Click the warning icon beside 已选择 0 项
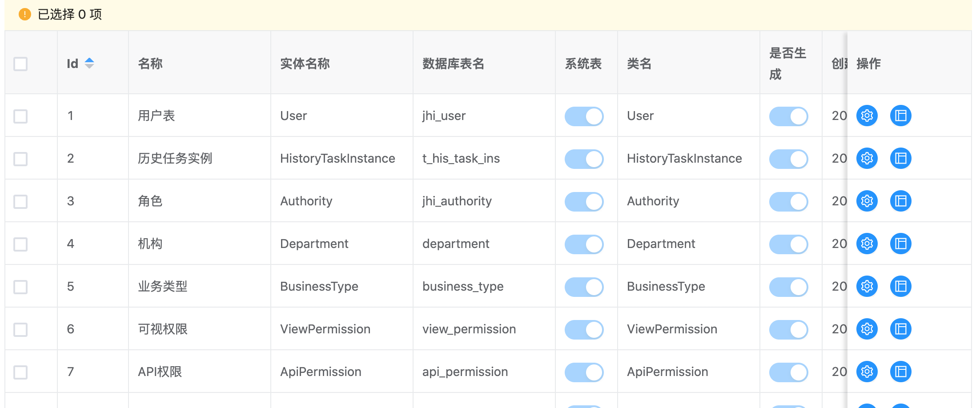Image resolution: width=980 pixels, height=408 pixels. 25,14
